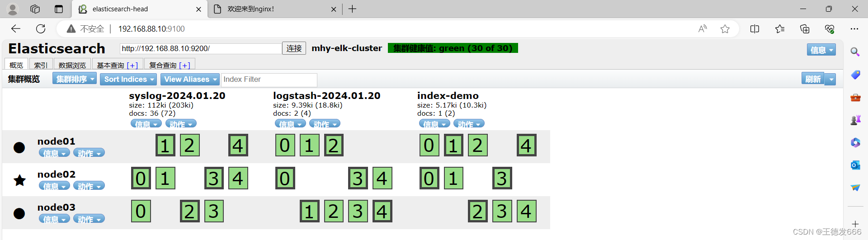Click the browser address bar URL

(151, 29)
